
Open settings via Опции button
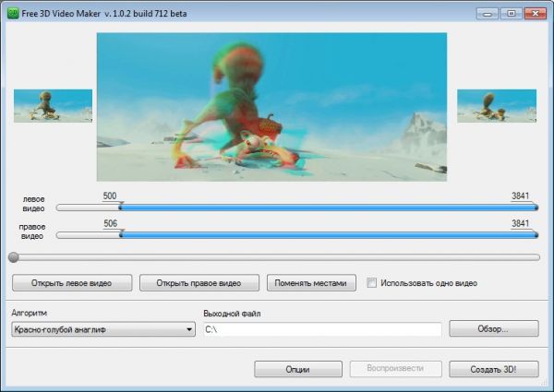coord(298,369)
